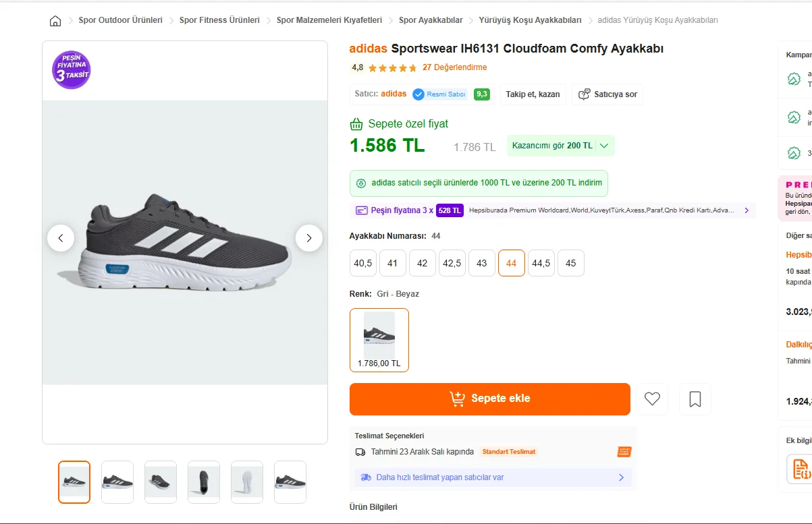View the shoe sole thumbnail image
This screenshot has height=524, width=812.
pyautogui.click(x=247, y=482)
